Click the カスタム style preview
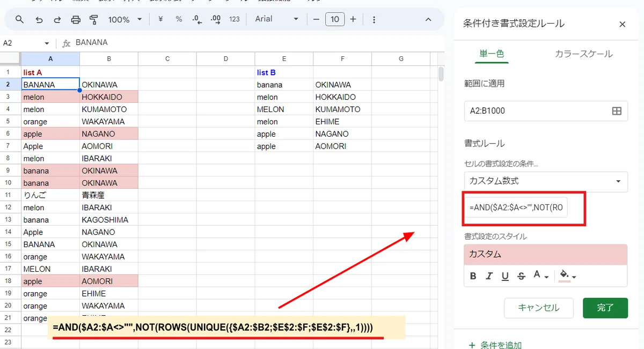The height and width of the screenshot is (349, 644). (546, 254)
